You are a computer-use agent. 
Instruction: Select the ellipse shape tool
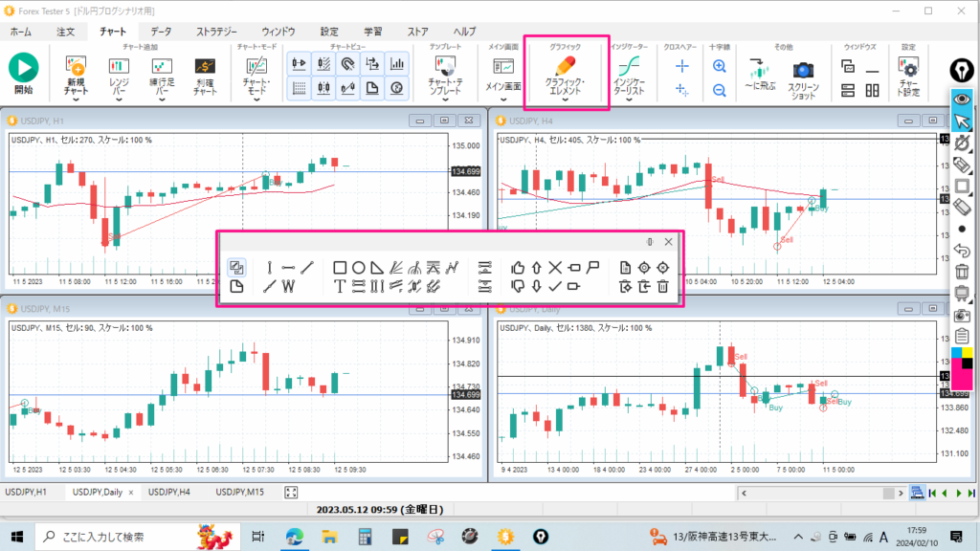coord(358,268)
